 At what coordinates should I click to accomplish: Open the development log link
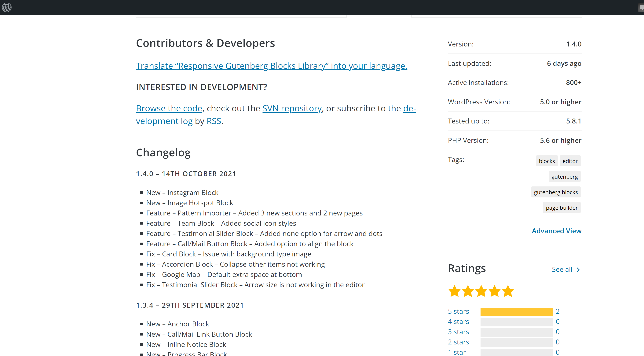click(x=164, y=121)
